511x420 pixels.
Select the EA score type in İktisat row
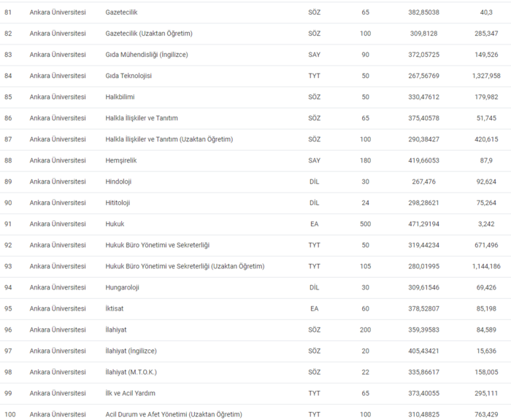coord(314,308)
